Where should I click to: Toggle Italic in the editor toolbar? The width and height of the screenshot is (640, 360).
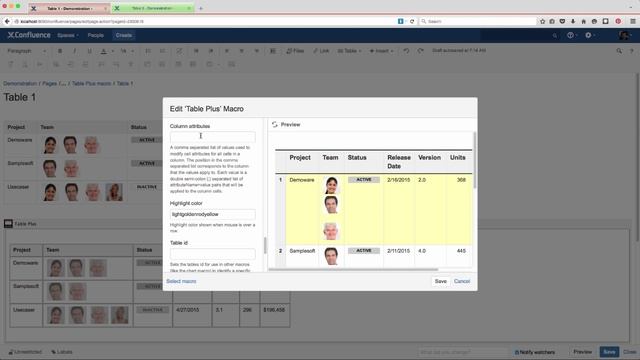75,51
